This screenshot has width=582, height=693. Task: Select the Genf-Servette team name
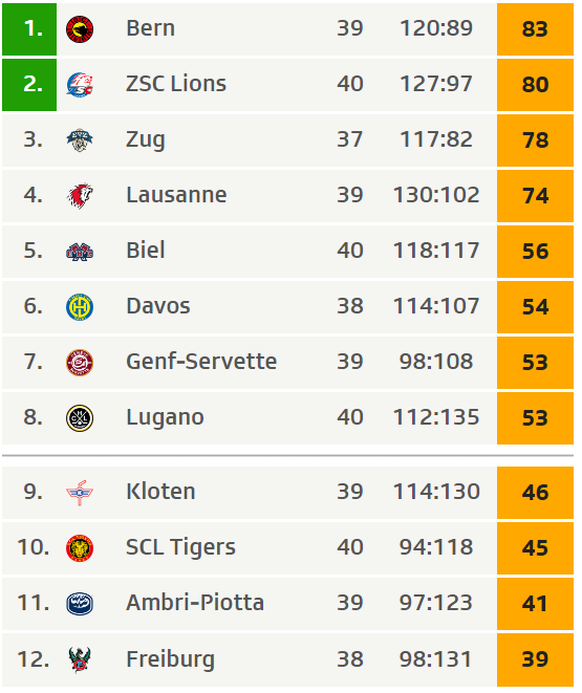pos(202,362)
